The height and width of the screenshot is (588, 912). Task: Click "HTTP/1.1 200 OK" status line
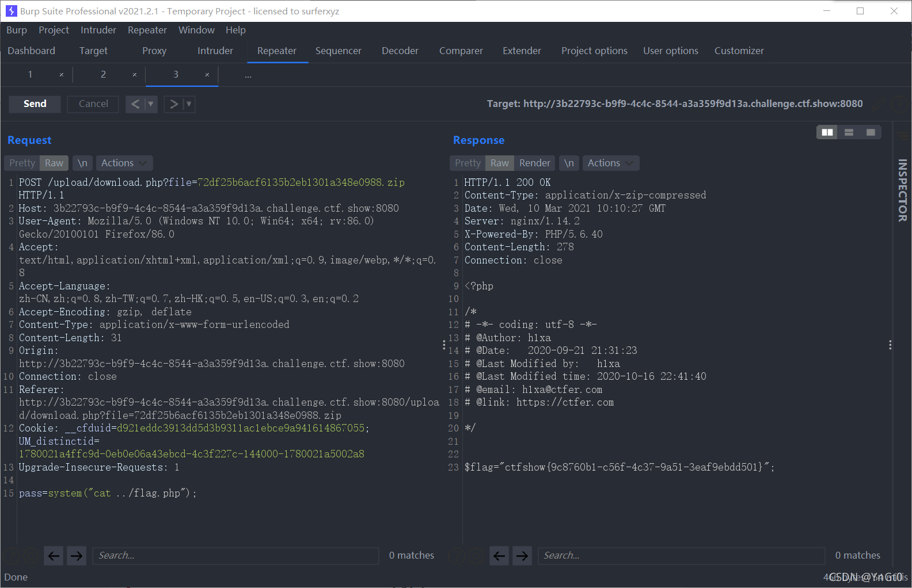507,182
